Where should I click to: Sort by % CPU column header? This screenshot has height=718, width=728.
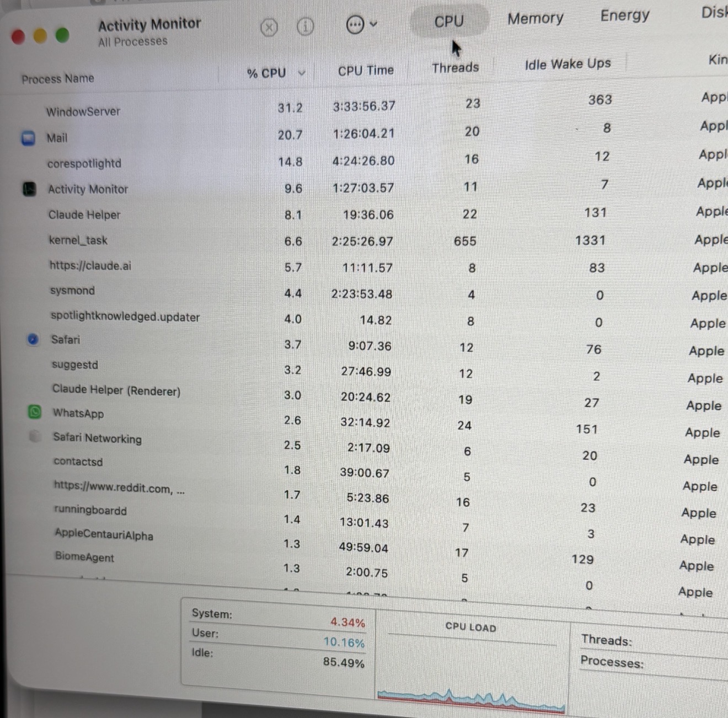[x=266, y=73]
